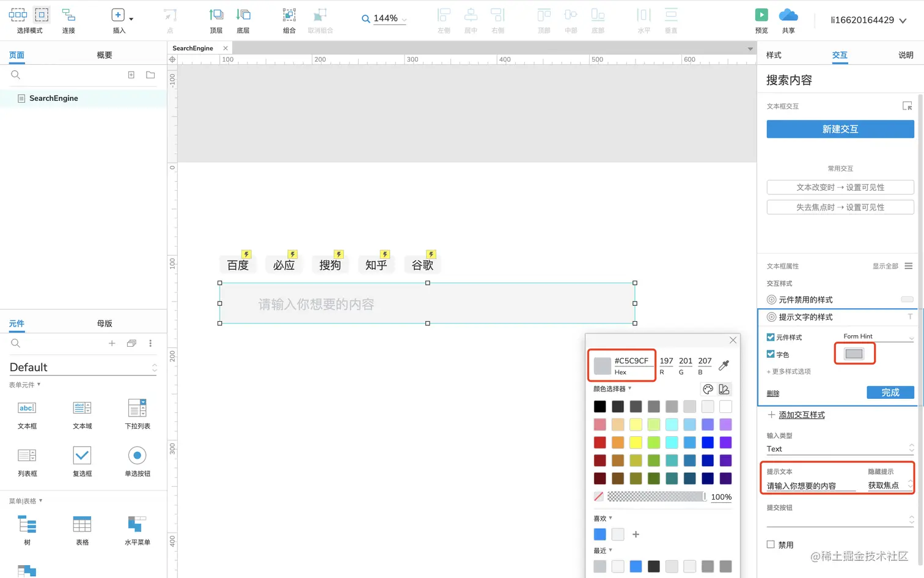Click the 顶层 bring to front icon
924x578 pixels.
(216, 15)
